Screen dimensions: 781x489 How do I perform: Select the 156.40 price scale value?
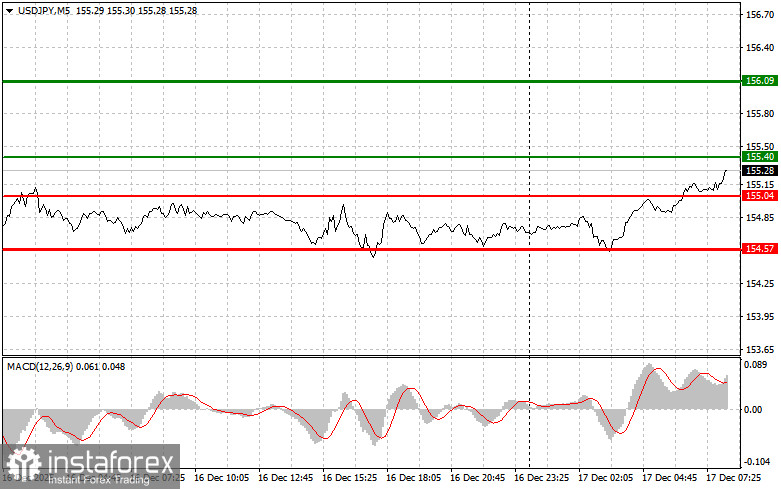coord(760,48)
